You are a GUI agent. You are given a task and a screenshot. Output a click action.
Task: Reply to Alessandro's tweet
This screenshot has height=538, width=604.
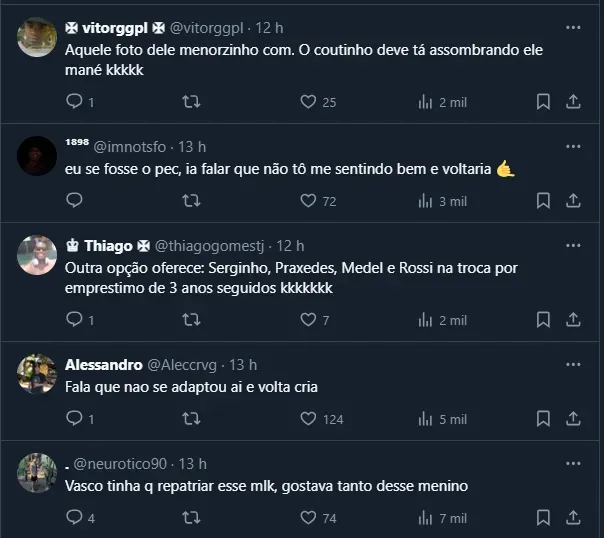73,419
